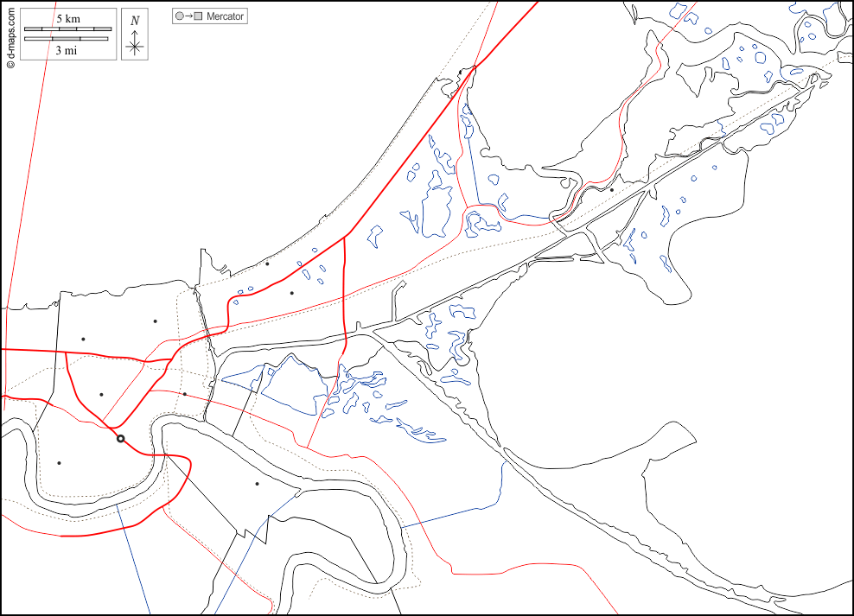Click the 5 km scale label
The height and width of the screenshot is (616, 854).
pos(68,18)
